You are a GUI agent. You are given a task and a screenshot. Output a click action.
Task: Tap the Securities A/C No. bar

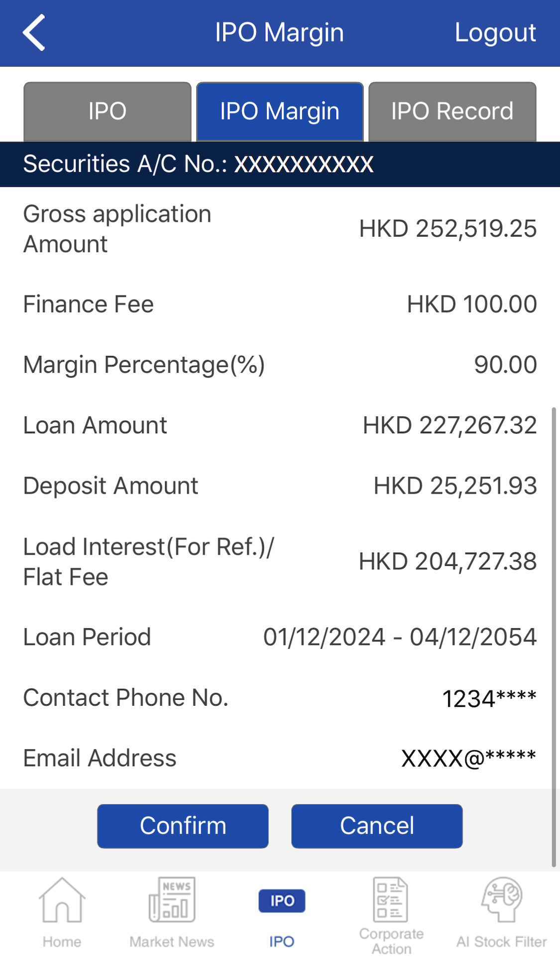[280, 164]
